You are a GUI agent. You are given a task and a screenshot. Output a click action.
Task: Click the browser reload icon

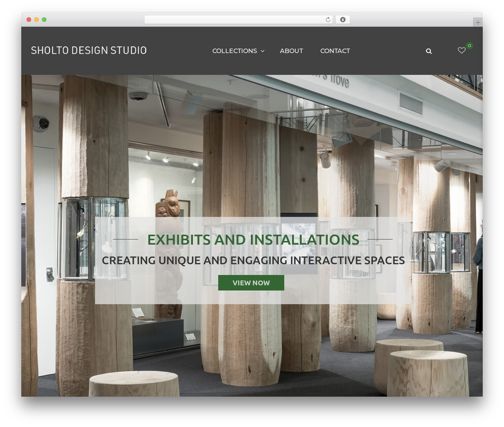point(328,20)
